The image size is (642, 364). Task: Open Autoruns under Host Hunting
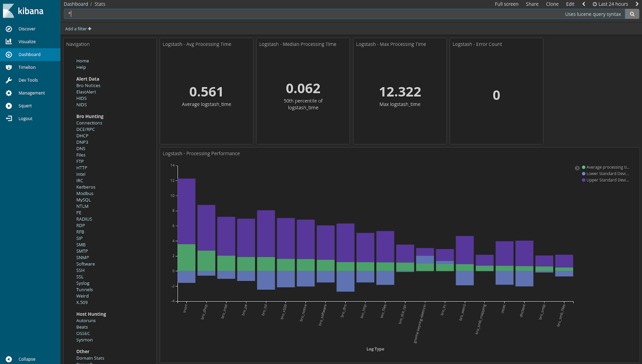pos(86,321)
